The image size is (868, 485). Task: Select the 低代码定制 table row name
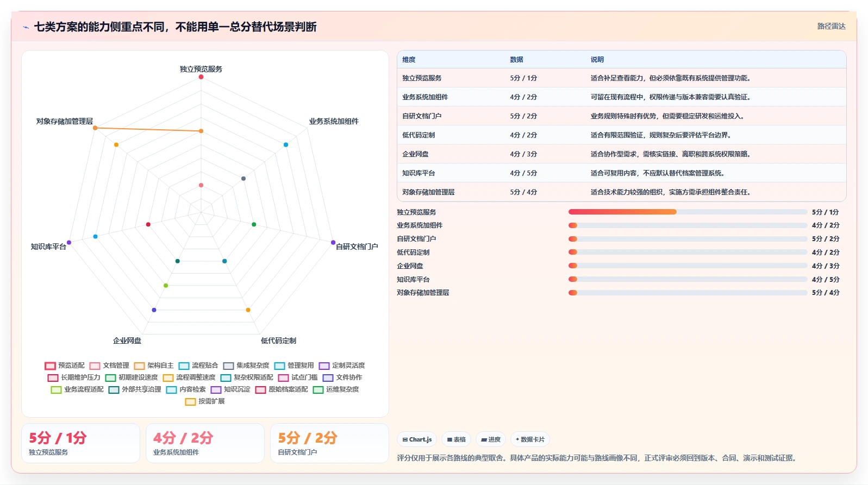419,135
